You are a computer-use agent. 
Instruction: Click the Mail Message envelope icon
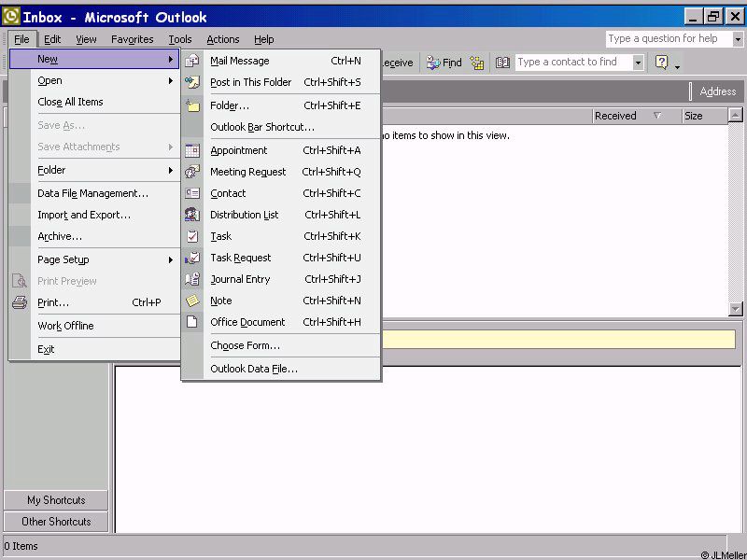coord(192,61)
